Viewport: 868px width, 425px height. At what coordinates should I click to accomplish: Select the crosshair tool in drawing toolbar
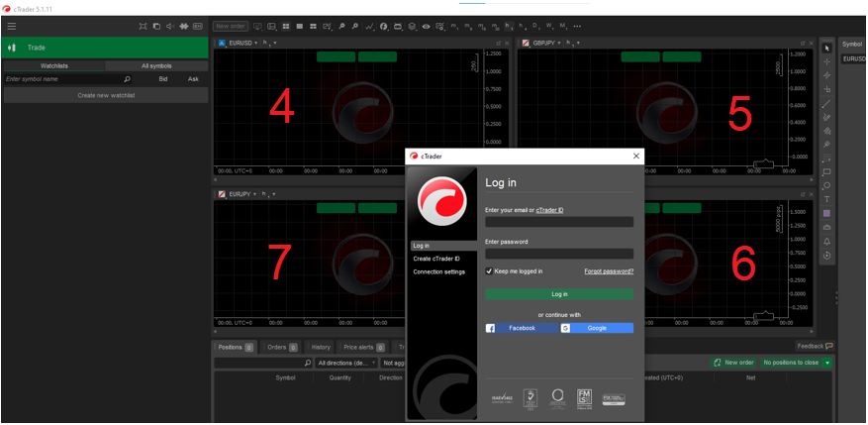click(x=827, y=61)
